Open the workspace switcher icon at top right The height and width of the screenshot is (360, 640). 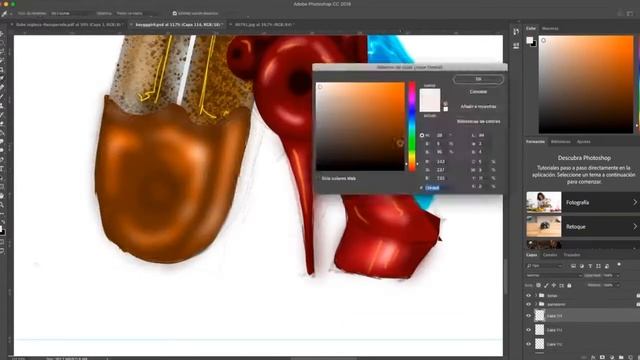(630, 13)
